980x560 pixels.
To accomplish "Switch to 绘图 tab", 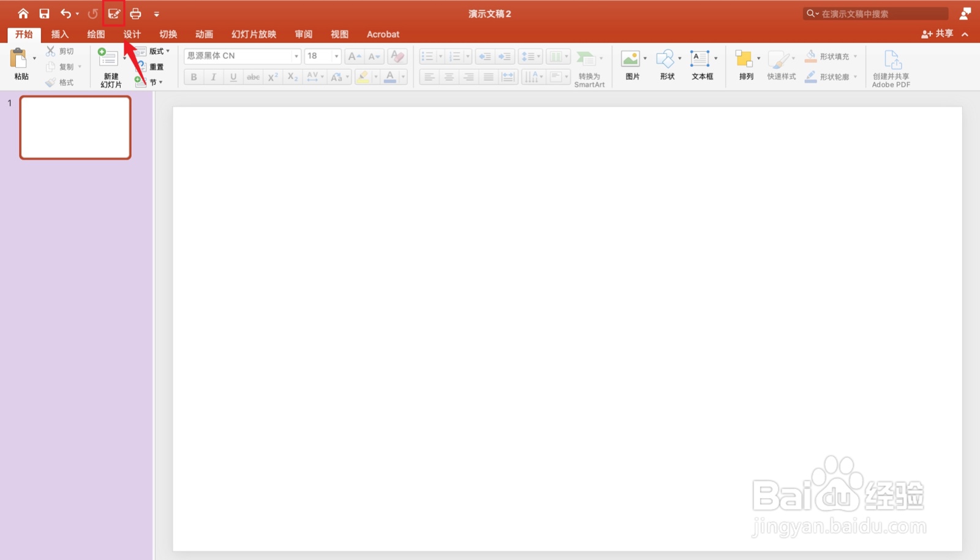I will pyautogui.click(x=96, y=34).
